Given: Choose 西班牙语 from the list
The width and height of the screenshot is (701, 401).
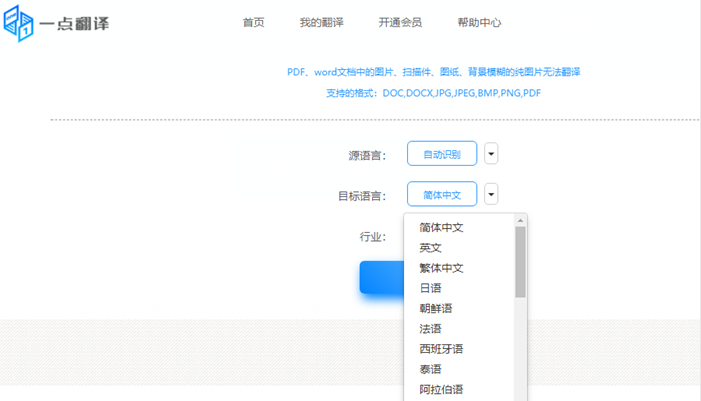Looking at the screenshot, I should [x=441, y=349].
